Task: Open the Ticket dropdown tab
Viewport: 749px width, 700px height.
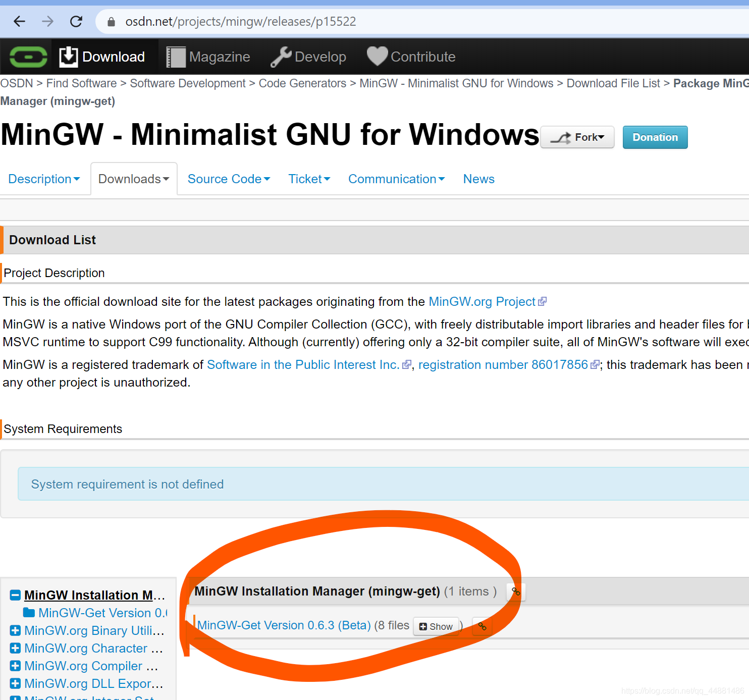Action: pos(309,179)
